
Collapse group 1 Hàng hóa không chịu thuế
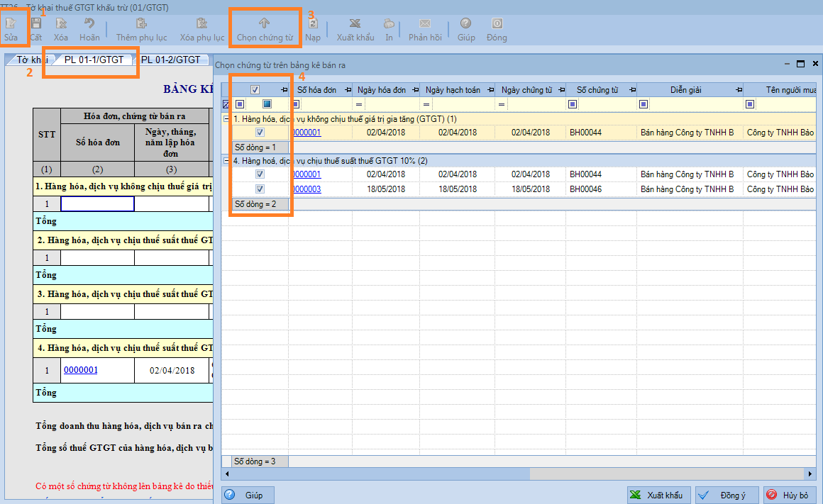coord(226,119)
